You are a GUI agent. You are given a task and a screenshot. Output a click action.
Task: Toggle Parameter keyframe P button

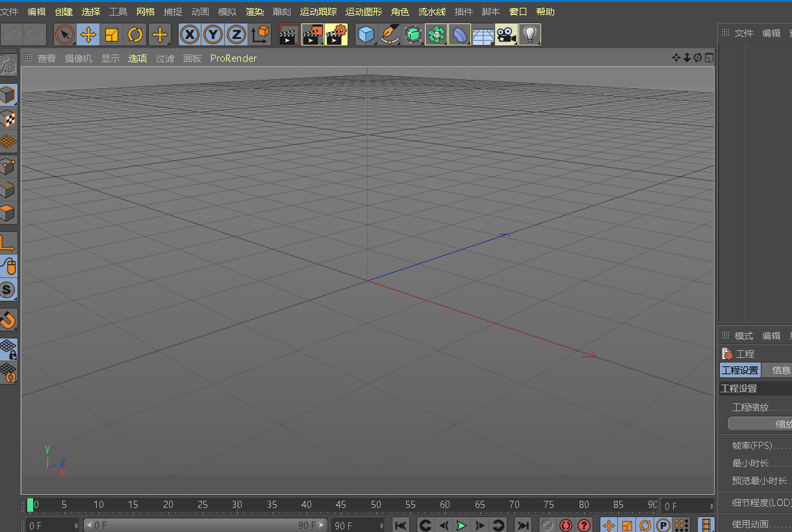tap(663, 526)
